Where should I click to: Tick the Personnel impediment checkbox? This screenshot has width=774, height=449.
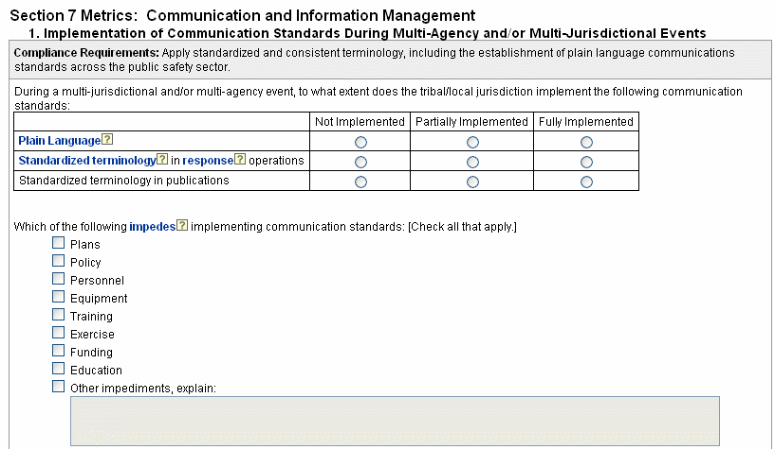pos(58,280)
